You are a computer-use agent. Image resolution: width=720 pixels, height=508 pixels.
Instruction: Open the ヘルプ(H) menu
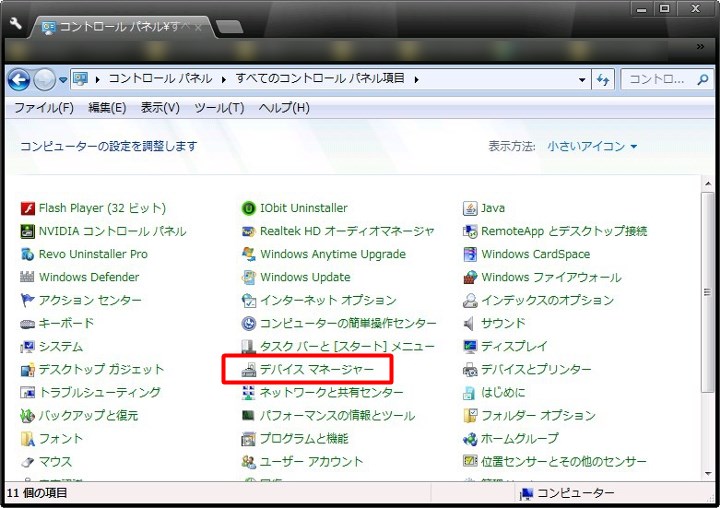pos(284,108)
